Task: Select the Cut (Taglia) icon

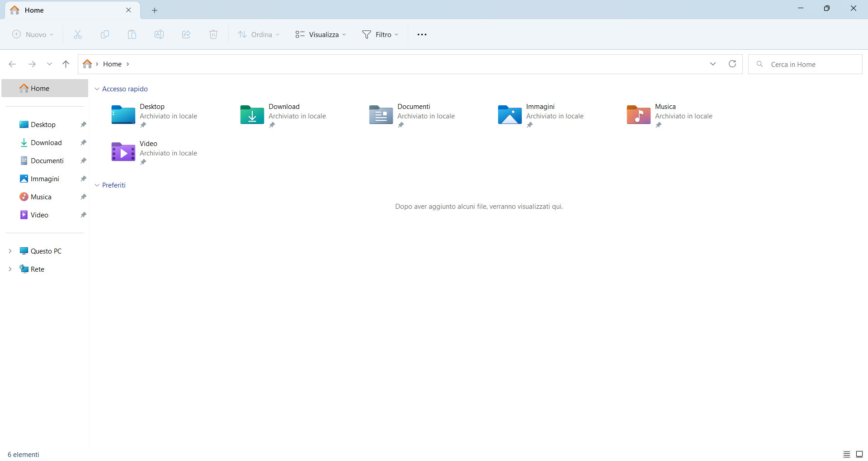Action: pos(77,34)
